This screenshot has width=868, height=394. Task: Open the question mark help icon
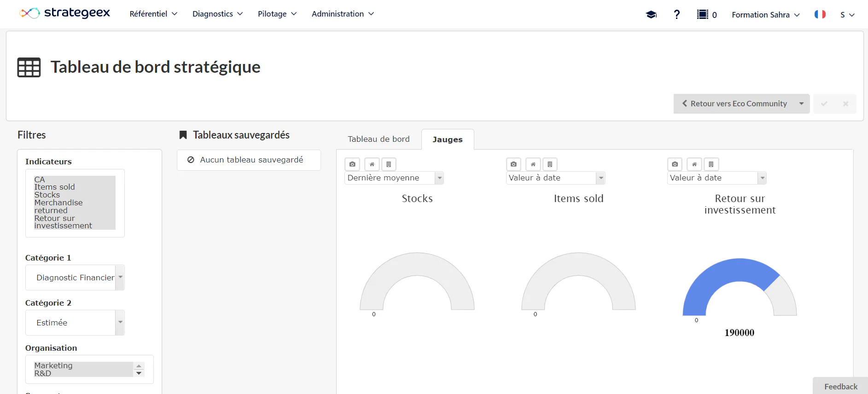click(x=676, y=14)
